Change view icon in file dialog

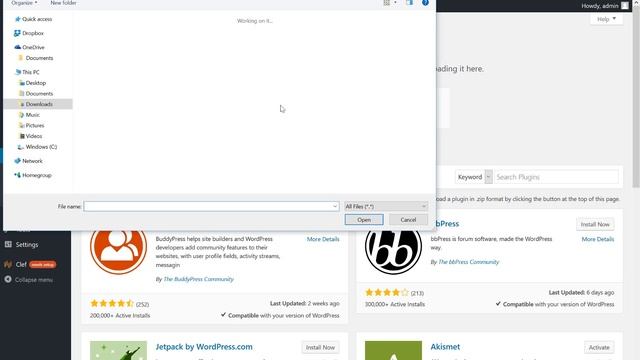coord(387,3)
